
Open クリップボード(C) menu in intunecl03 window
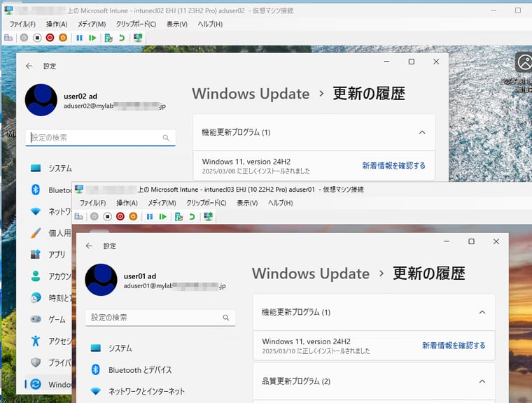[206, 203]
